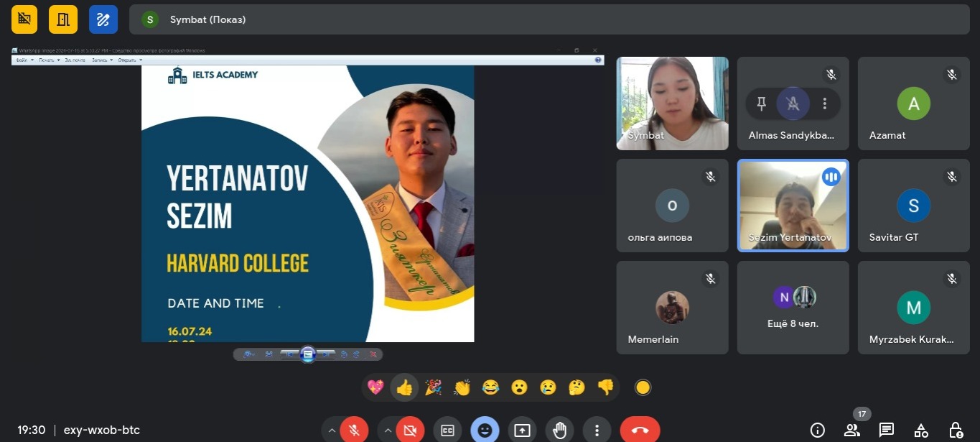This screenshot has height=442, width=980.
Task: Select Memerlain's participant tile
Action: 673,308
